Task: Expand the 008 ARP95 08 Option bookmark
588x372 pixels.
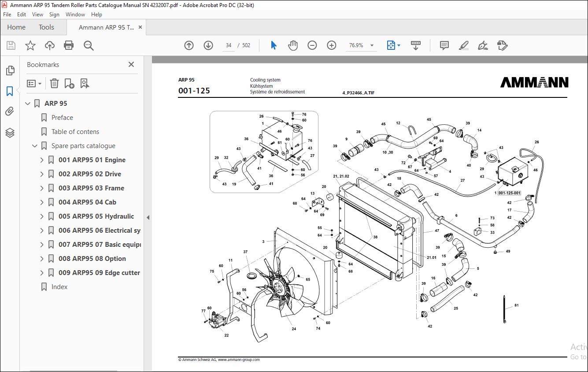Action: point(42,259)
